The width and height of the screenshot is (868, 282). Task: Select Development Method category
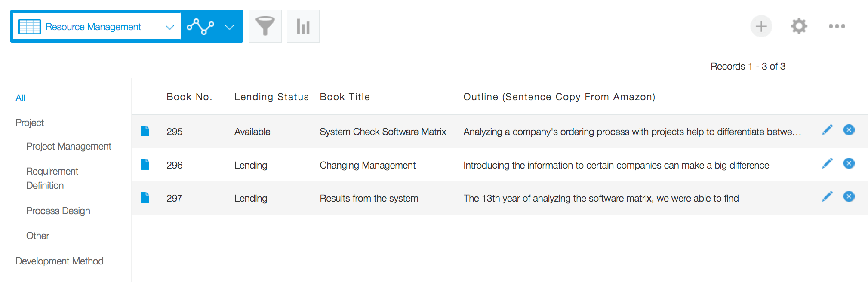(59, 261)
